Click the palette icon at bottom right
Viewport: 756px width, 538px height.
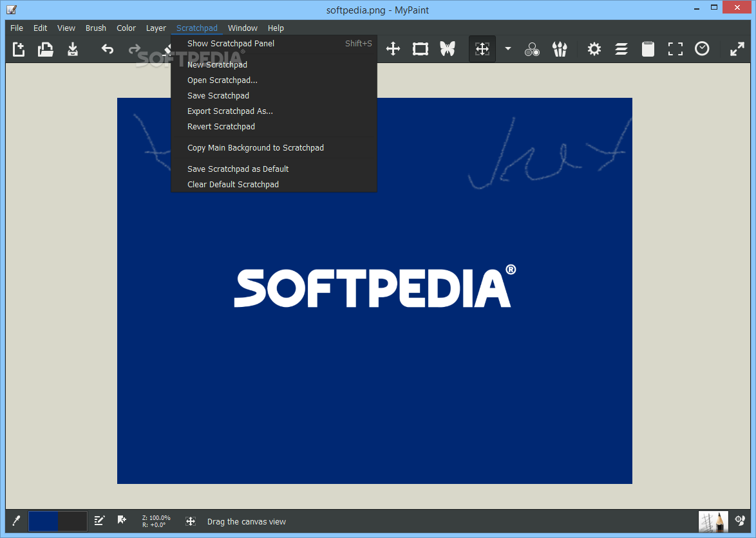click(740, 521)
